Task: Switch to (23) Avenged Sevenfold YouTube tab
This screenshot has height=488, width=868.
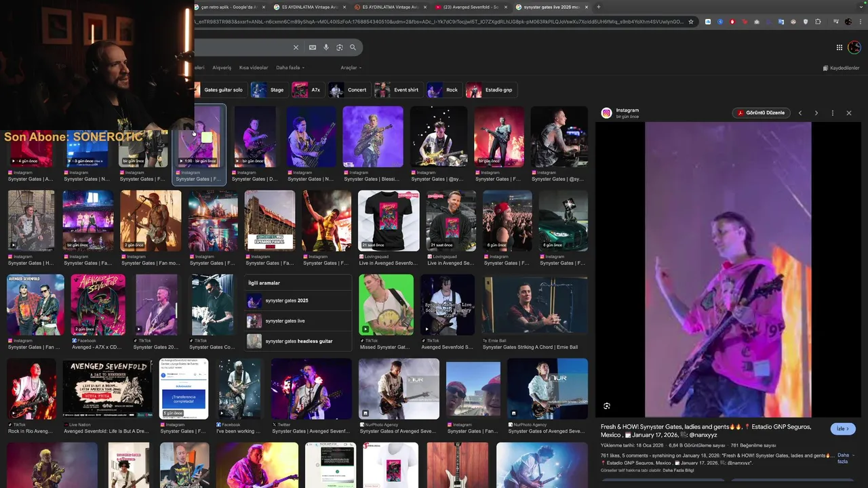Action: pyautogui.click(x=469, y=7)
